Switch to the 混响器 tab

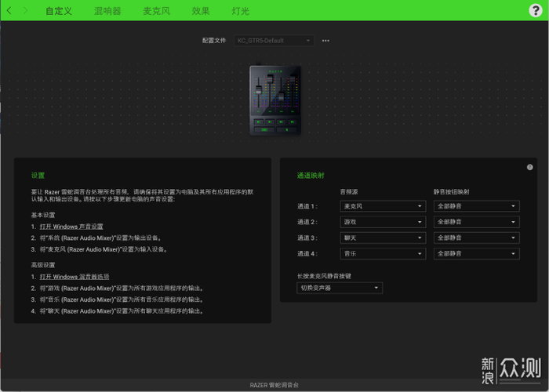[107, 11]
